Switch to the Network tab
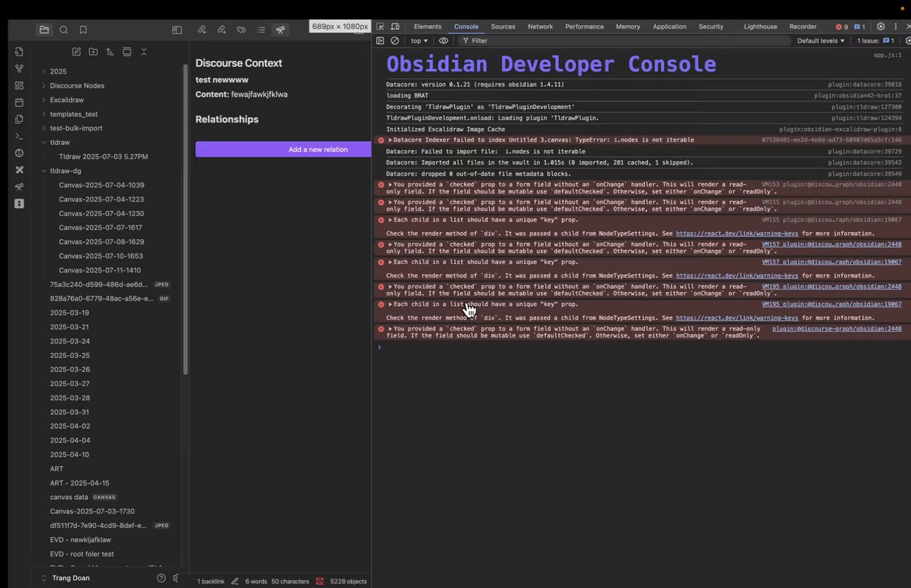 pyautogui.click(x=540, y=26)
